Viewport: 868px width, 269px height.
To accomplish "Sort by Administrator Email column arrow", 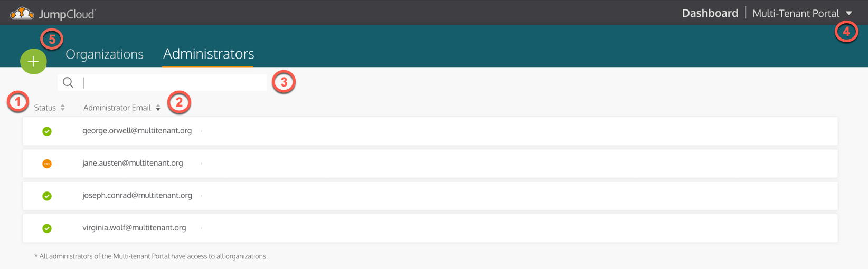I will 158,108.
